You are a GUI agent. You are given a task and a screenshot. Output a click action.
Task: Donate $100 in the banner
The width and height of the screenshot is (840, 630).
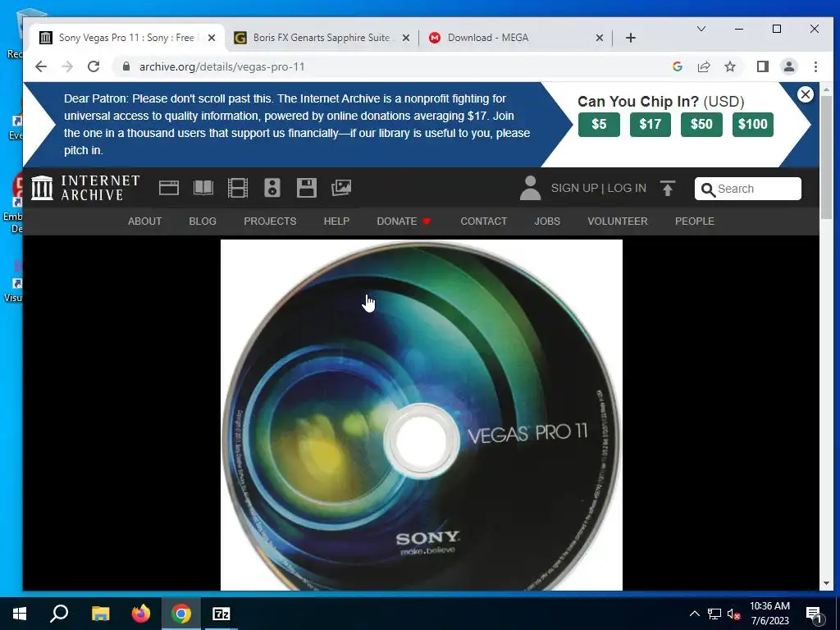(753, 125)
